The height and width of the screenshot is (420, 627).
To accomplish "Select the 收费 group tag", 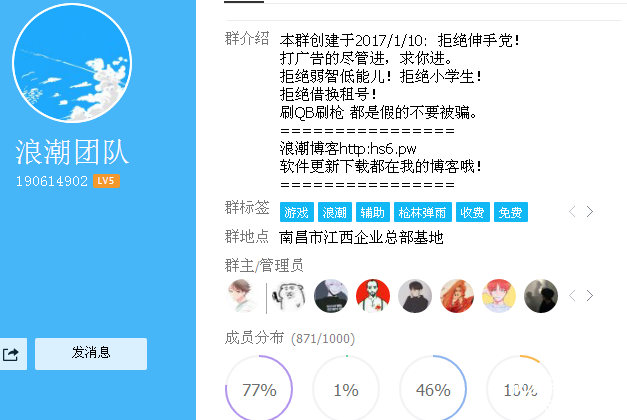I will coord(473,212).
